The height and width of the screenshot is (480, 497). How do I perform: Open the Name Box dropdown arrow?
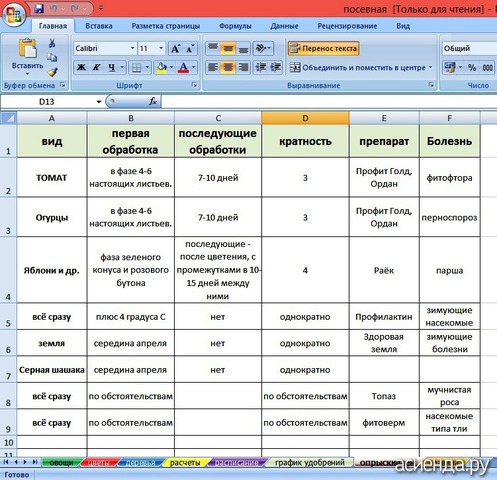point(99,102)
